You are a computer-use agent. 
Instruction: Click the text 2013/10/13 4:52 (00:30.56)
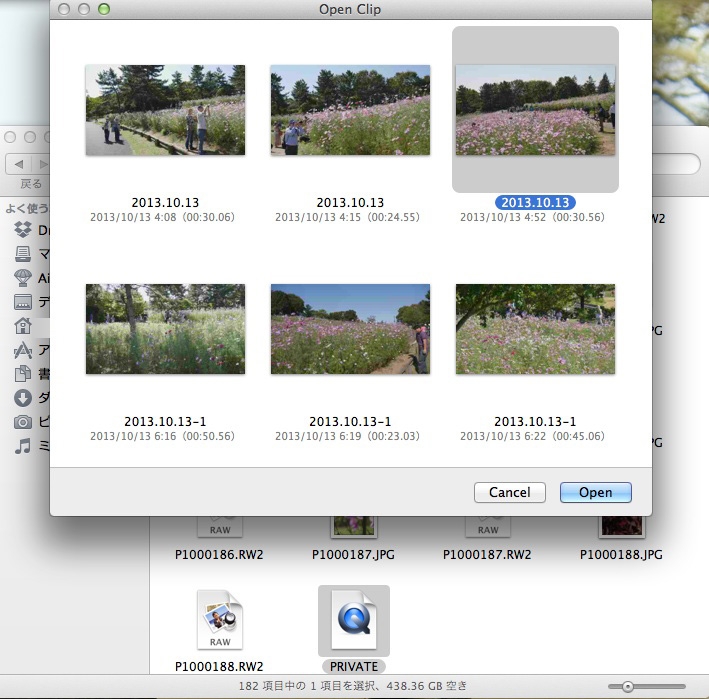coord(532,217)
